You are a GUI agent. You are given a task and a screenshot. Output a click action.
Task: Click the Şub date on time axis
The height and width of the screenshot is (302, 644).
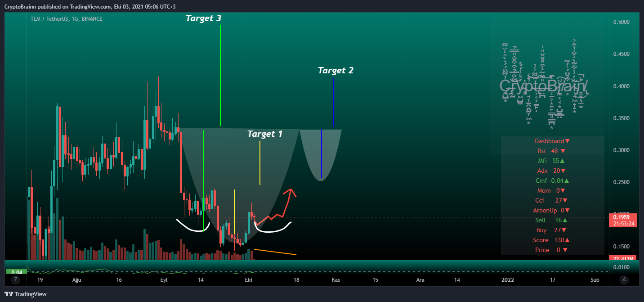click(595, 279)
